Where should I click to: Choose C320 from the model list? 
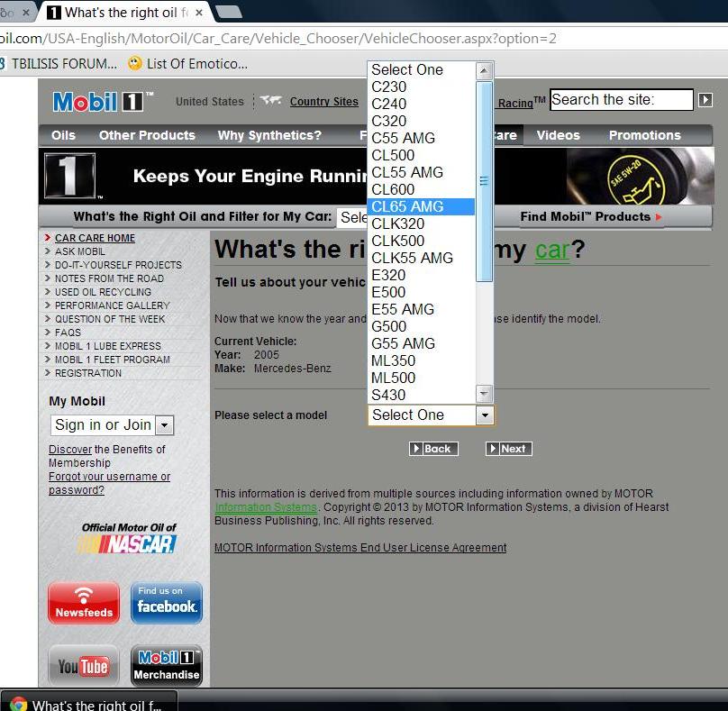pos(422,122)
